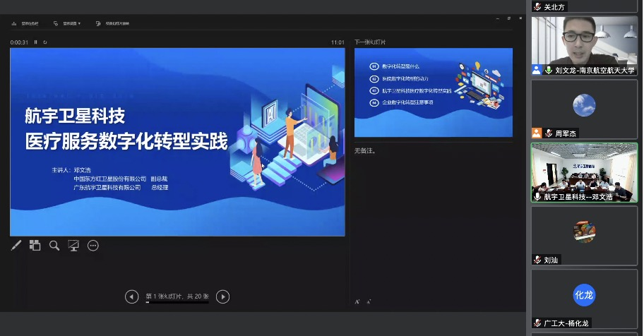Restart the presentation timer

pos(45,42)
